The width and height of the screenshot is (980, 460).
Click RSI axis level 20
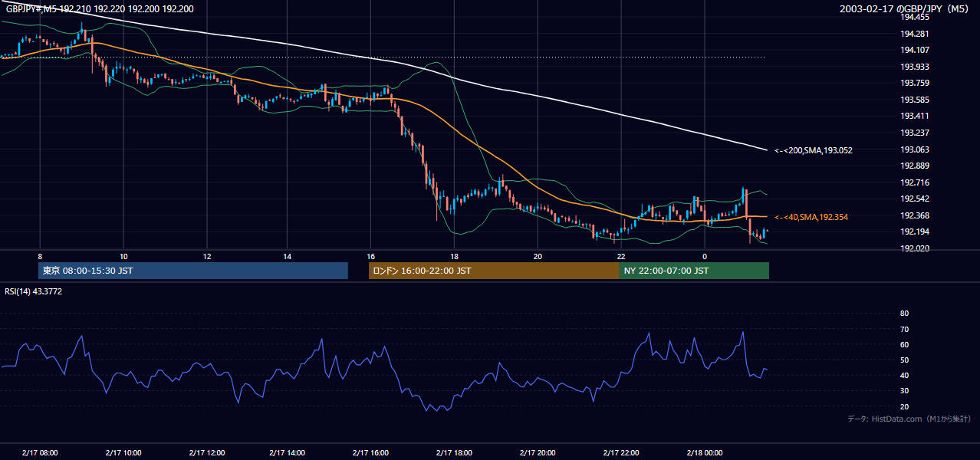point(904,406)
